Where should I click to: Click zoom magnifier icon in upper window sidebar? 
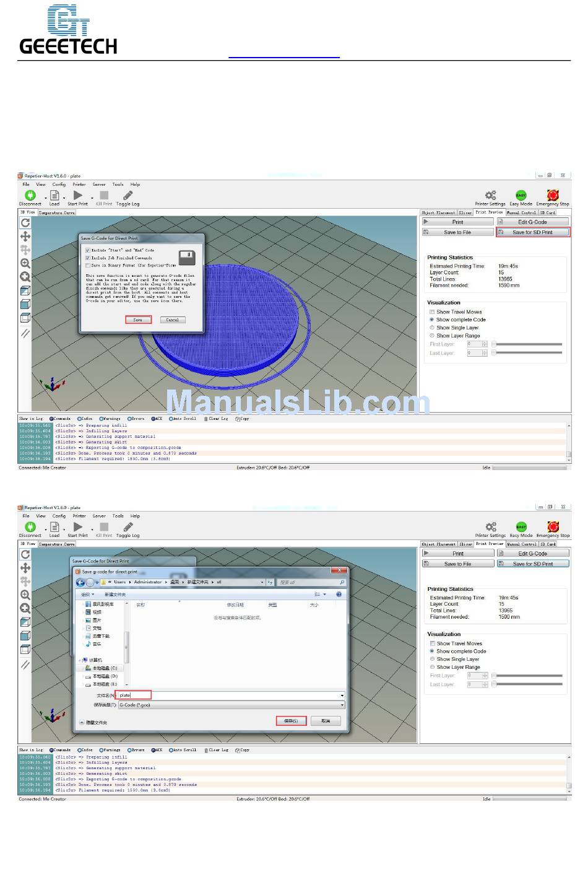tap(25, 263)
